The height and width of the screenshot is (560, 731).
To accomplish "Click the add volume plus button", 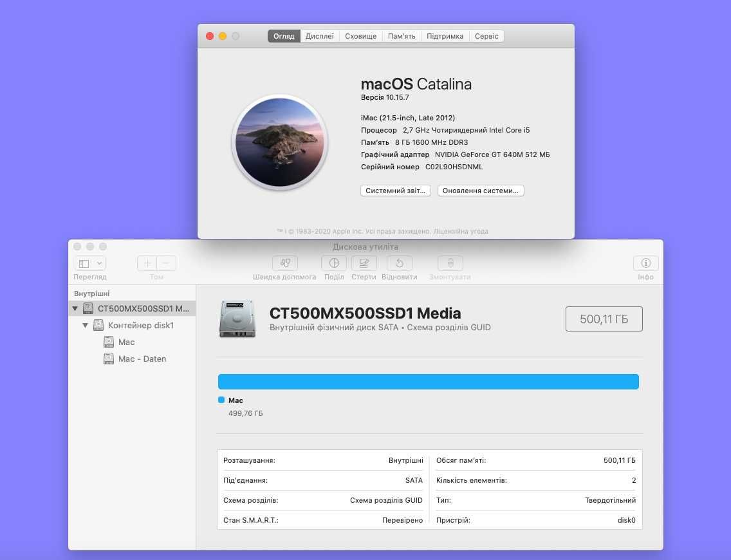I will (147, 263).
